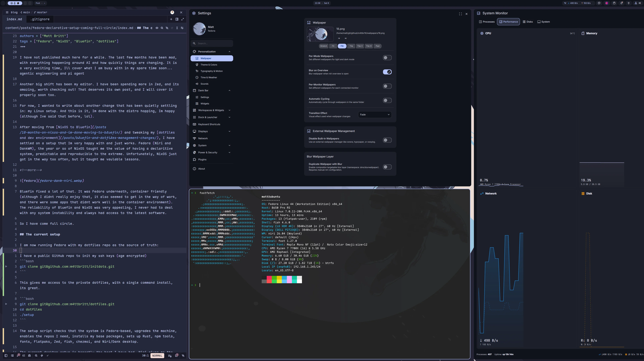644x361 pixels.
Task: Toggle the left dock in Zed status bar
Action: (x=6, y=355)
